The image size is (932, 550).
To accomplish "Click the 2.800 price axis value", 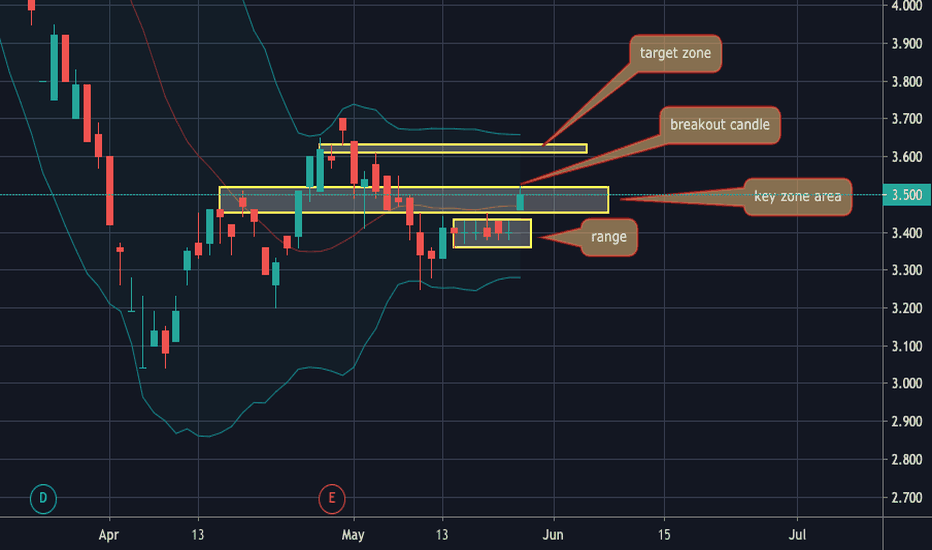I will pos(907,460).
